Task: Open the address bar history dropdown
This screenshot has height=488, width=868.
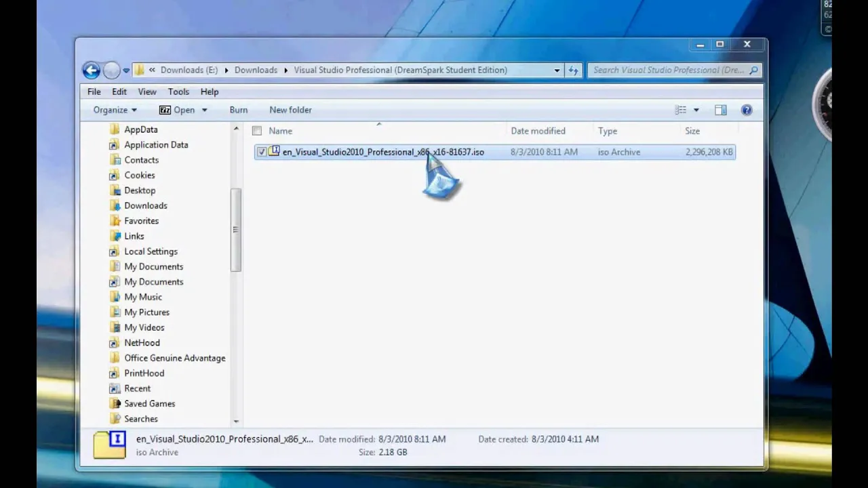Action: tap(557, 70)
